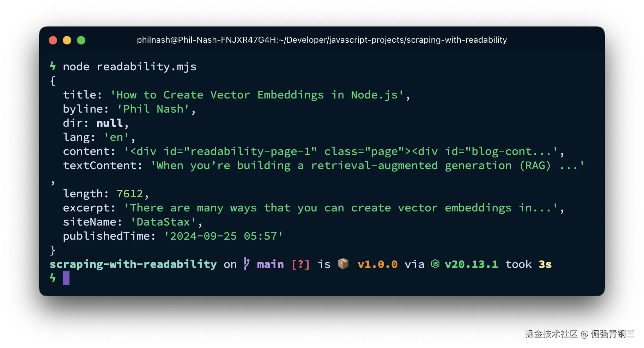The height and width of the screenshot is (348, 644).
Task: Click the v1.0.0 version label
Action: point(377,264)
